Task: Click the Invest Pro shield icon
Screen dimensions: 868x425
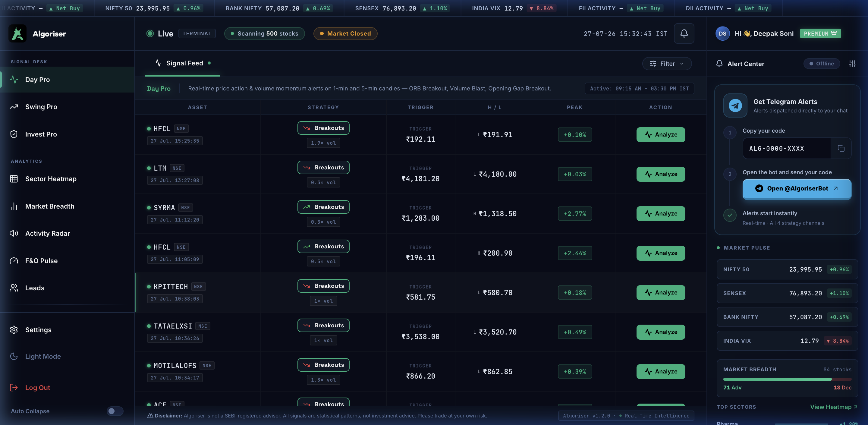Action: tap(14, 134)
